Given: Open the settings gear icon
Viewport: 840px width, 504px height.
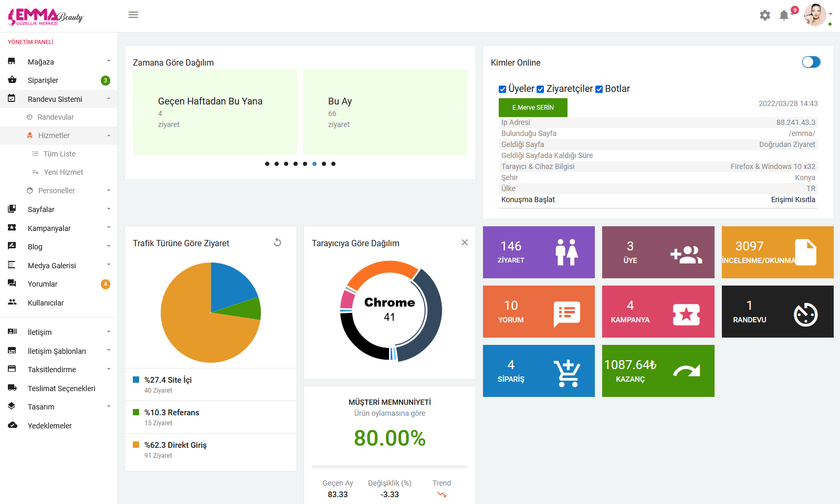Looking at the screenshot, I should point(765,15).
